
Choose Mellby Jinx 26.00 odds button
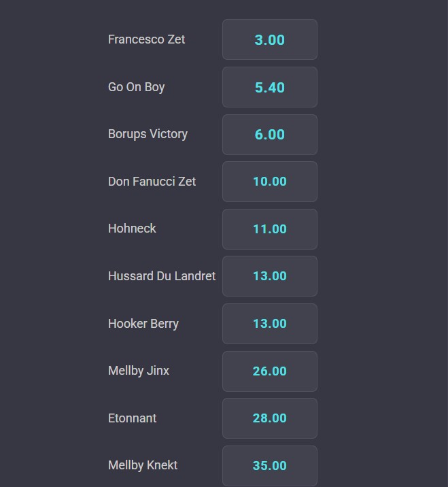(270, 371)
